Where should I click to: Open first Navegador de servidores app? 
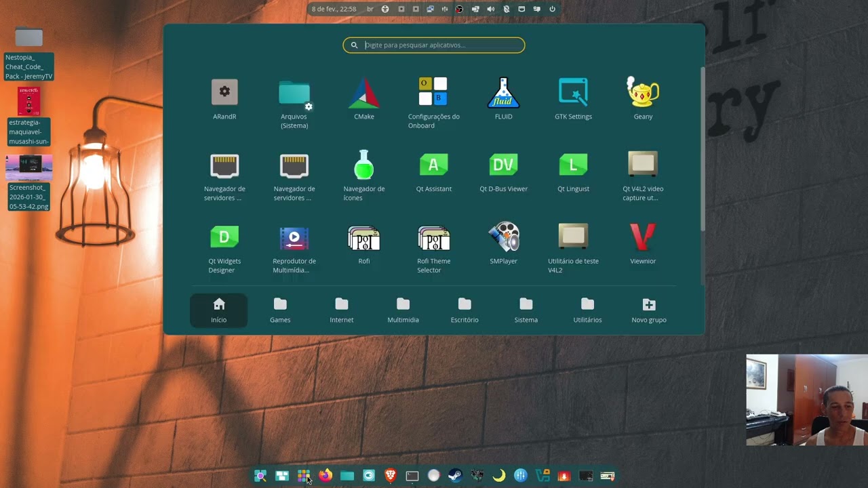pyautogui.click(x=224, y=176)
